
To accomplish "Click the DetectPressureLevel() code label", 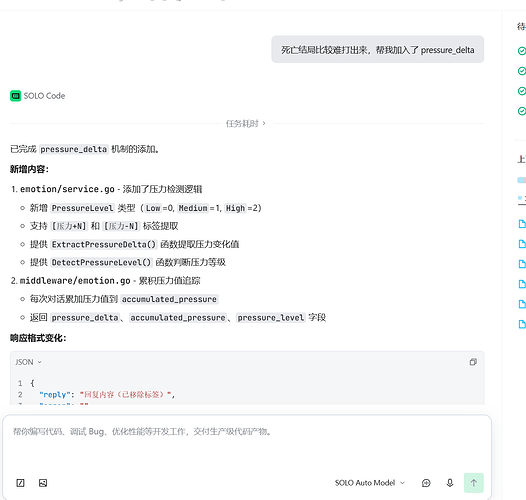I will click(x=101, y=262).
